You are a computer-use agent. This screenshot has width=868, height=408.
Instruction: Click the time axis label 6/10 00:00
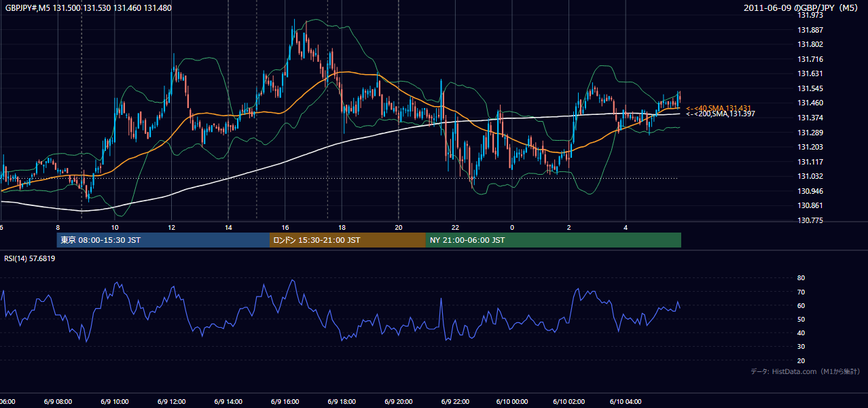click(x=512, y=401)
